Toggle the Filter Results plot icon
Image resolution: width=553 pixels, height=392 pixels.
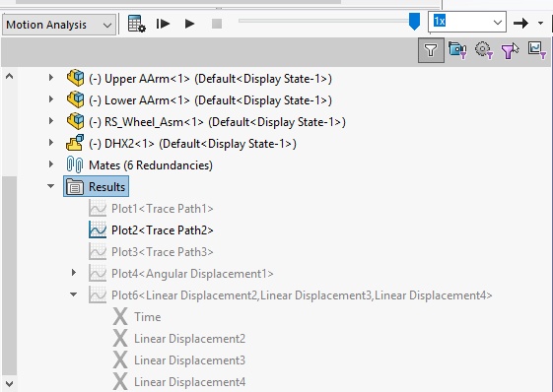click(x=537, y=50)
